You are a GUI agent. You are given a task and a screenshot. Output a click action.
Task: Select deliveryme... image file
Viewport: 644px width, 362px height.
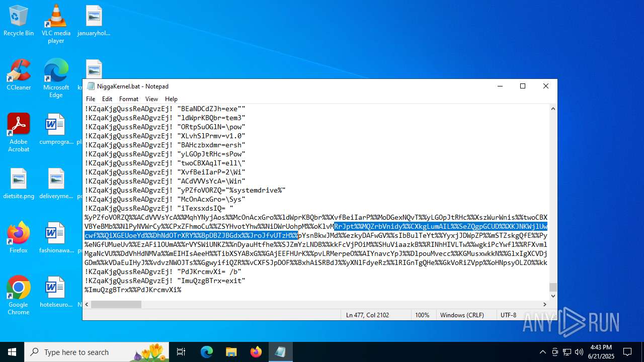56,184
